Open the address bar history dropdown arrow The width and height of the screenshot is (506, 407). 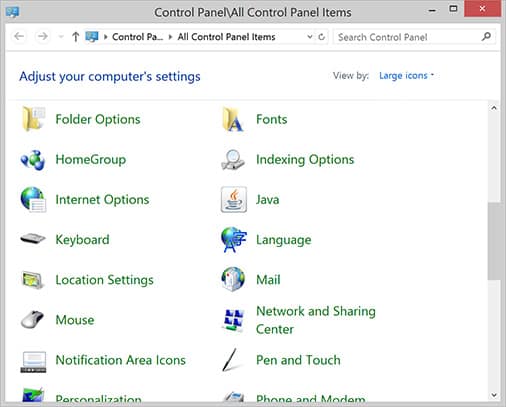point(310,36)
